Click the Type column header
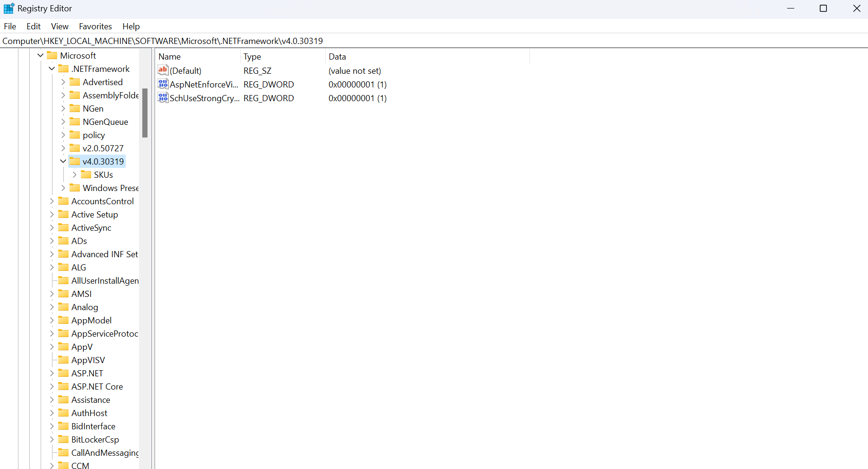This screenshot has width=868, height=469. click(x=252, y=56)
